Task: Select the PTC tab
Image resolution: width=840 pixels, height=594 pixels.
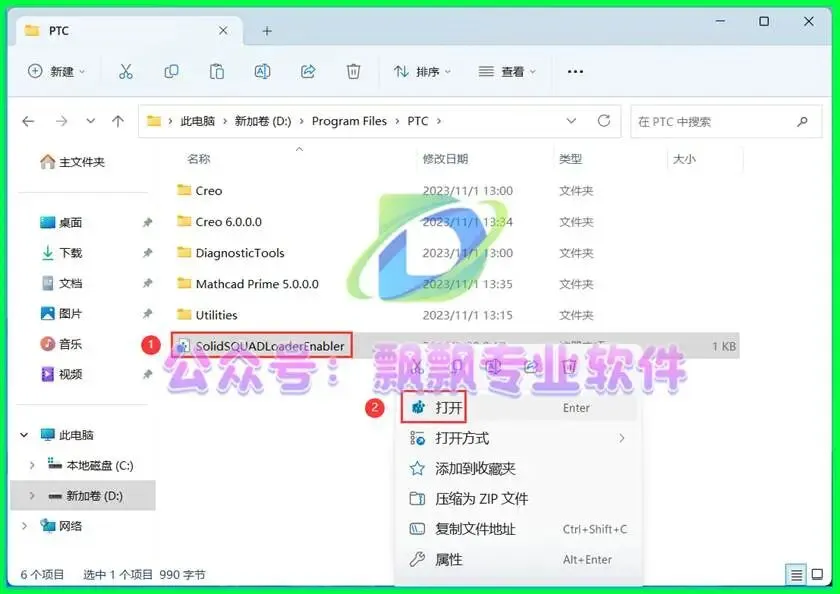Action: [129, 31]
